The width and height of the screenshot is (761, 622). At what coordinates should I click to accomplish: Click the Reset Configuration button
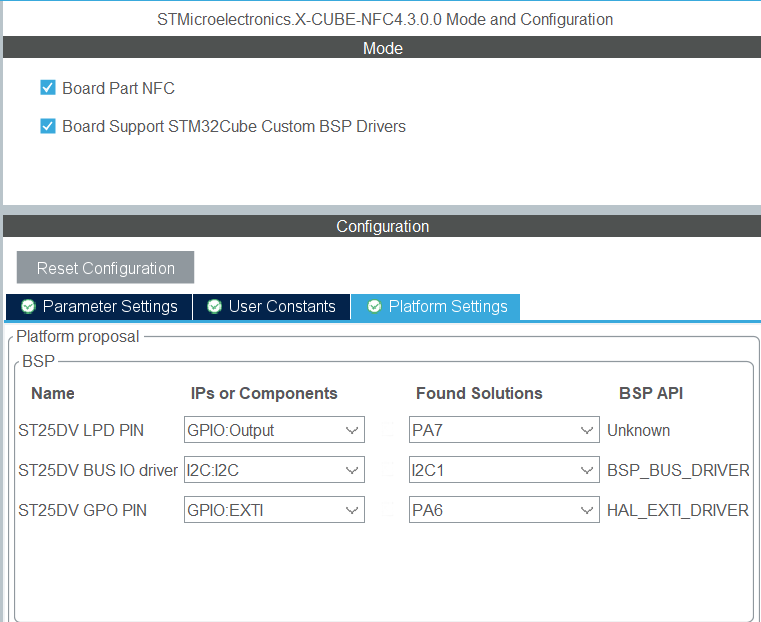(105, 268)
